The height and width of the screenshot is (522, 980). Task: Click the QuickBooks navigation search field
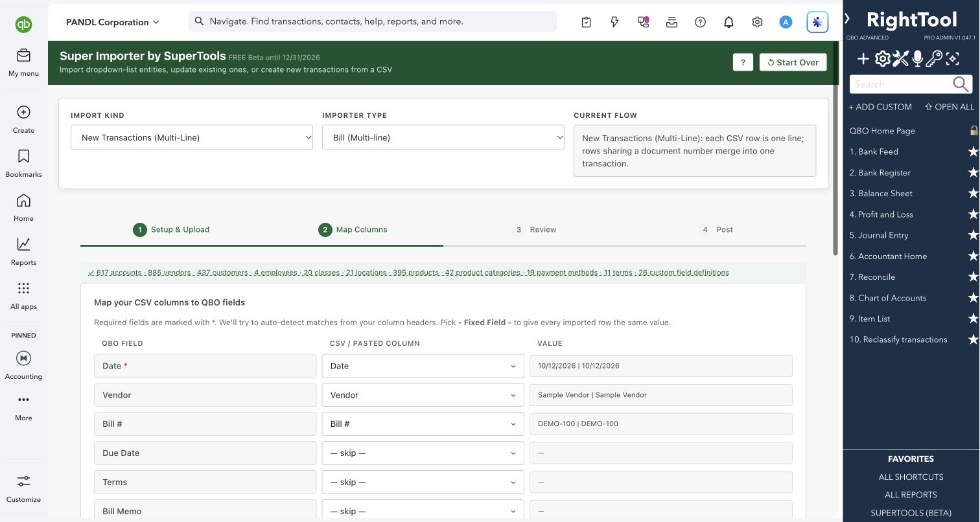click(373, 21)
